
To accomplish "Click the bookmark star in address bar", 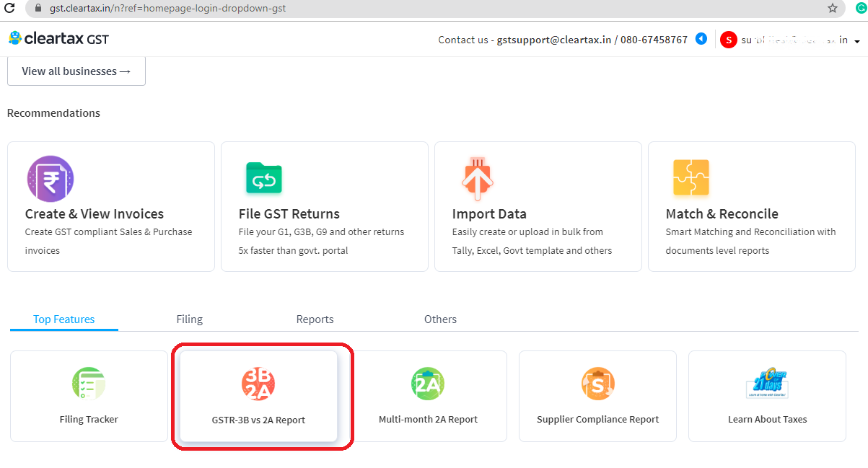I will [833, 9].
